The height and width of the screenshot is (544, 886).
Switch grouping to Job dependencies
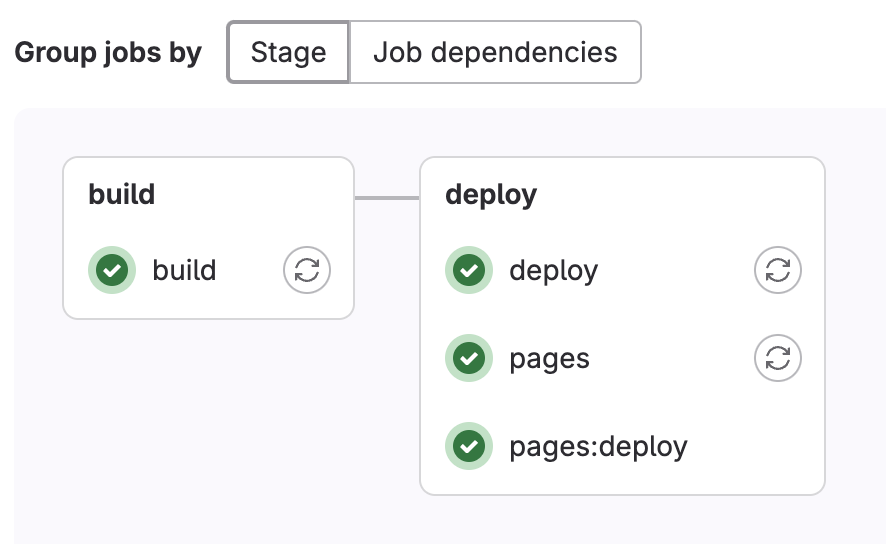pyautogui.click(x=495, y=52)
